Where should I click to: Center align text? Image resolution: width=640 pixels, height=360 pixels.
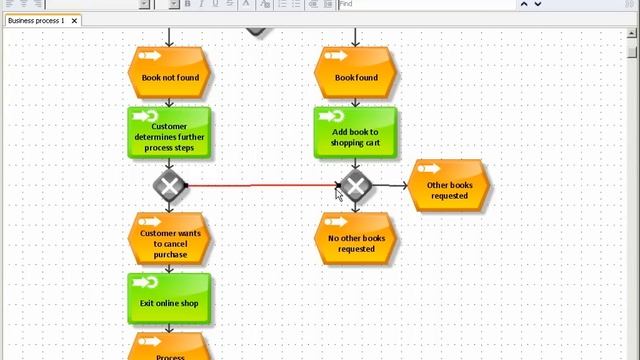[24, 4]
